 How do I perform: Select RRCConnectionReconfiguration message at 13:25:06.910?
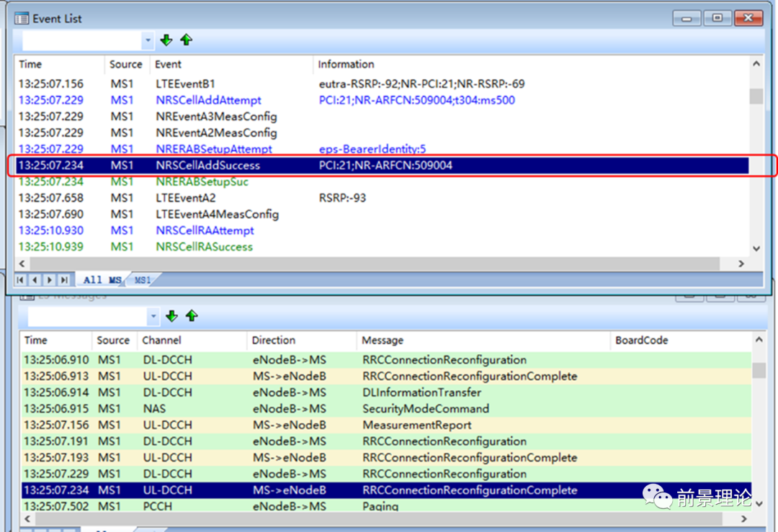tap(387, 360)
